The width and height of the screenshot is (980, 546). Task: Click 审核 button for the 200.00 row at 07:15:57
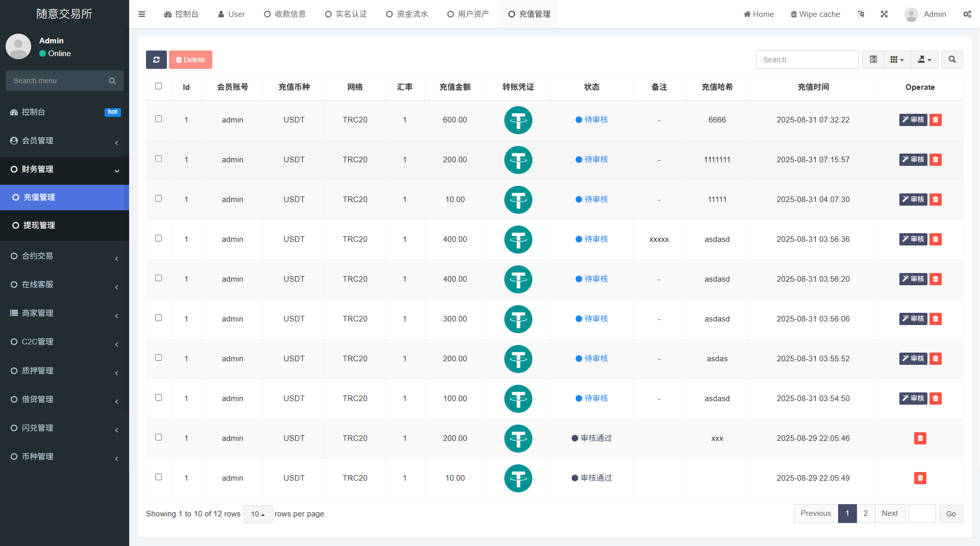[x=913, y=160]
